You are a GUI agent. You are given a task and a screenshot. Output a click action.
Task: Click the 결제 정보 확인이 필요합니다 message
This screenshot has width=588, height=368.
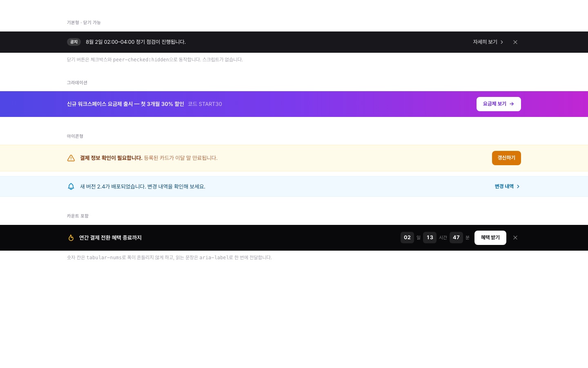click(x=111, y=158)
